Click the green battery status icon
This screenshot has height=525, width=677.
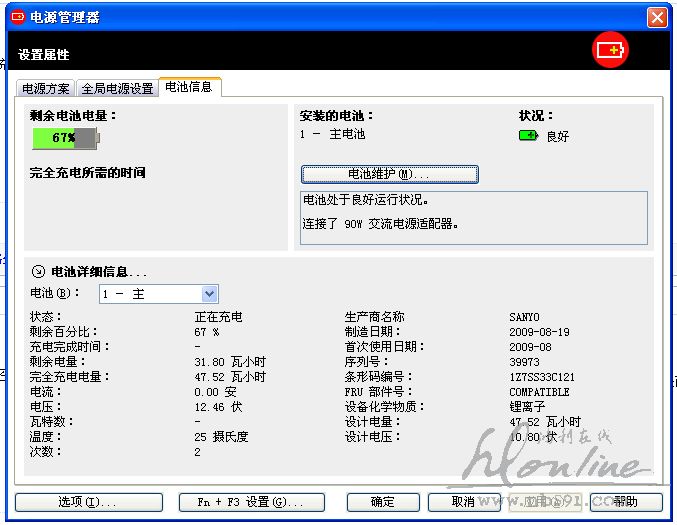pyautogui.click(x=528, y=135)
